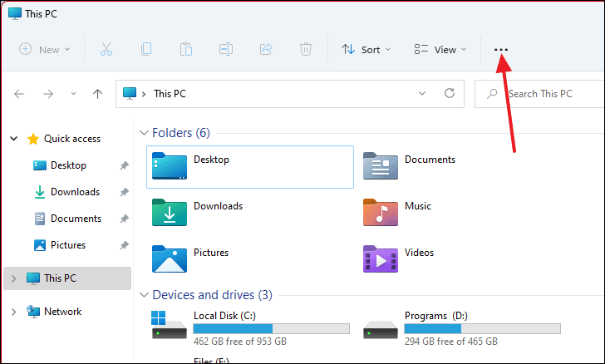Viewport: 605px width, 364px height.
Task: Open Desktop in Quick access sidebar
Action: pyautogui.click(x=68, y=165)
